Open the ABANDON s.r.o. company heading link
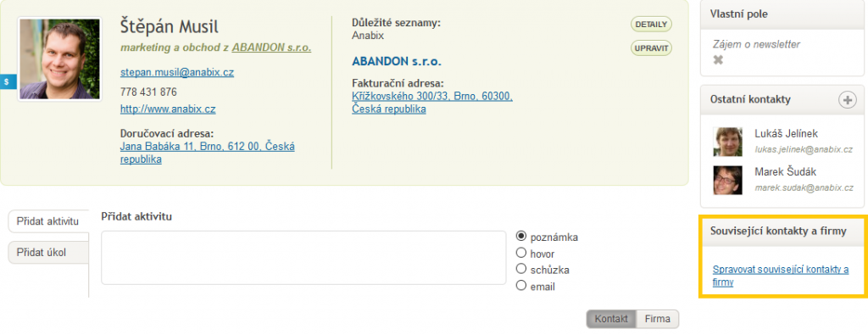Viewport: 868px width, 335px height. tap(397, 61)
